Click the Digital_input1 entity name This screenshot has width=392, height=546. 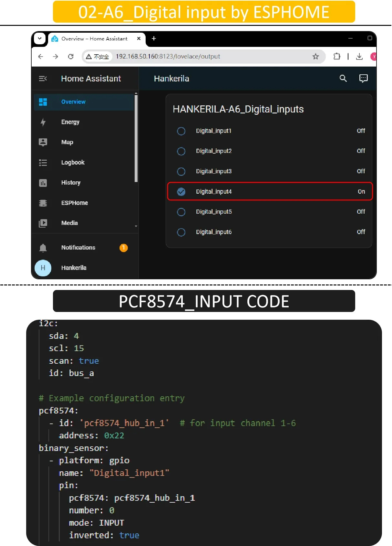214,131
